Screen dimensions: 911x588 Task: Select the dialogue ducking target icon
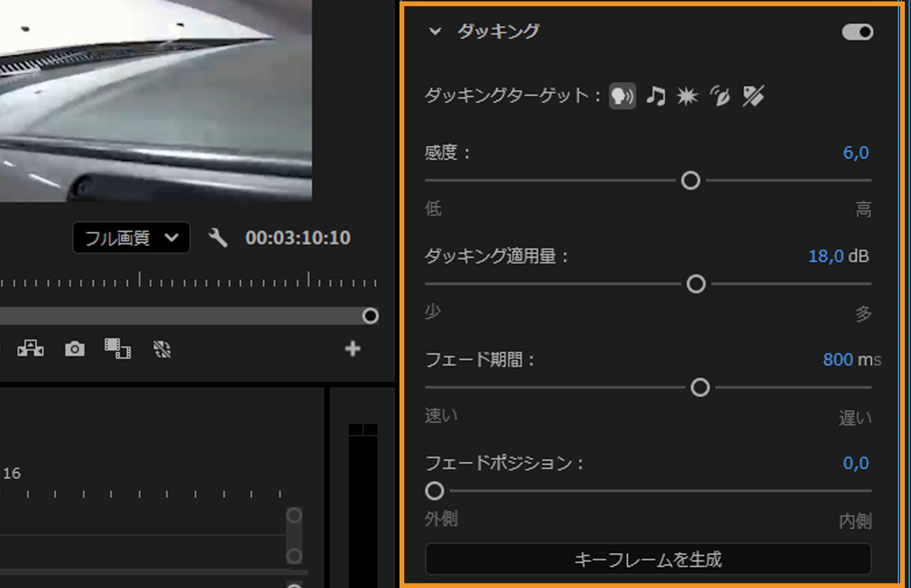(x=622, y=96)
